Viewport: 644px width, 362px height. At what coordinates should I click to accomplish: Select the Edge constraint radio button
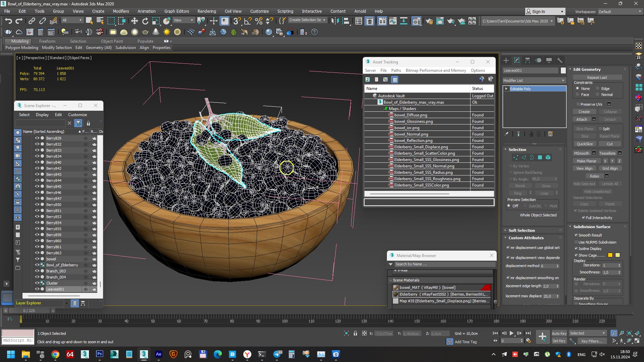[x=597, y=89]
